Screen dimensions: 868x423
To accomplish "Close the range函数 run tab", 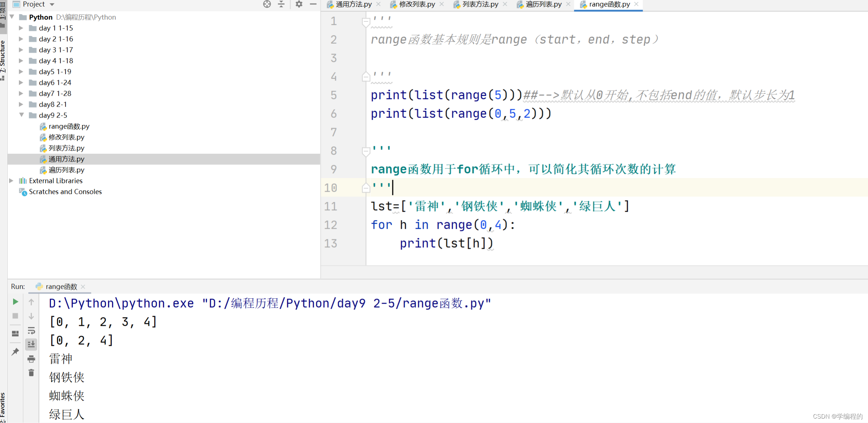I will click(83, 287).
